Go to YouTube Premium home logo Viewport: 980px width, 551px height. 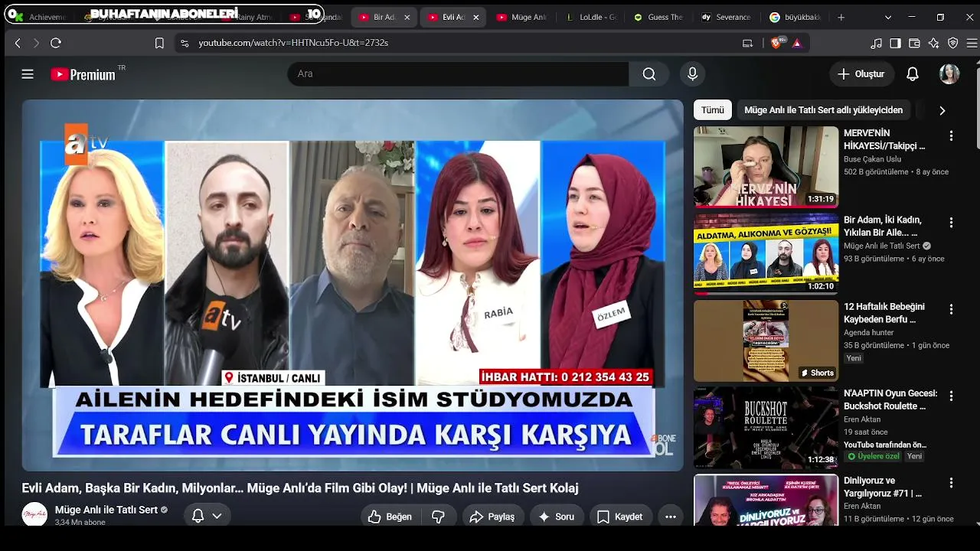coord(83,74)
